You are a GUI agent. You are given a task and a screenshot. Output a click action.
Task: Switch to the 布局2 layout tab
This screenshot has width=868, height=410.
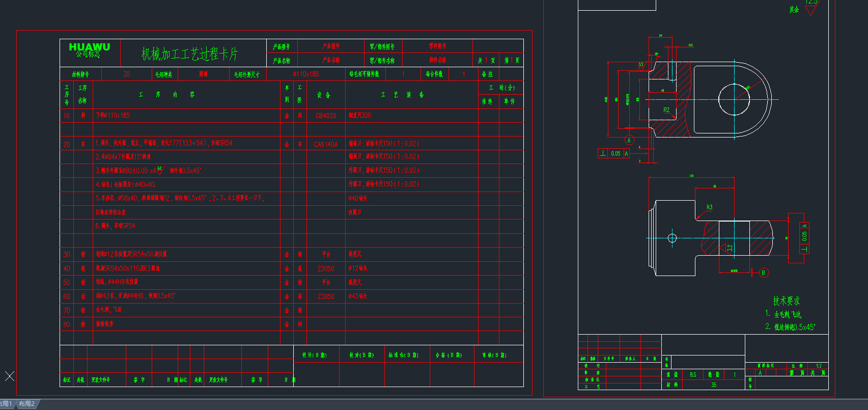27,404
